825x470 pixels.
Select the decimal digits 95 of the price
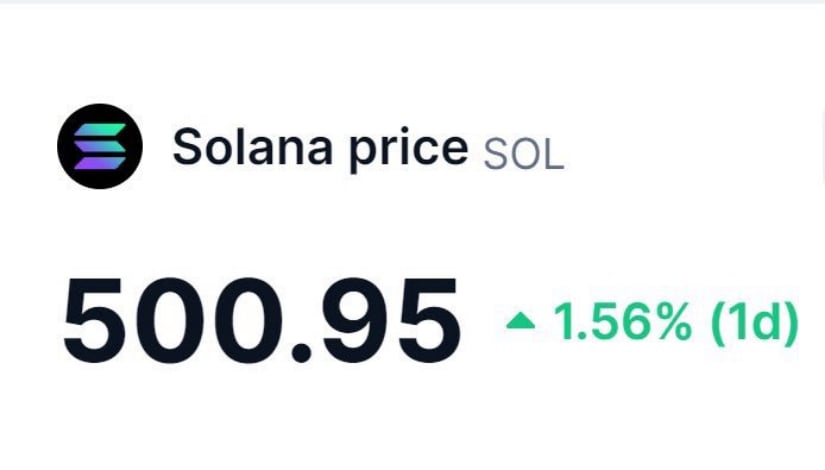click(392, 321)
